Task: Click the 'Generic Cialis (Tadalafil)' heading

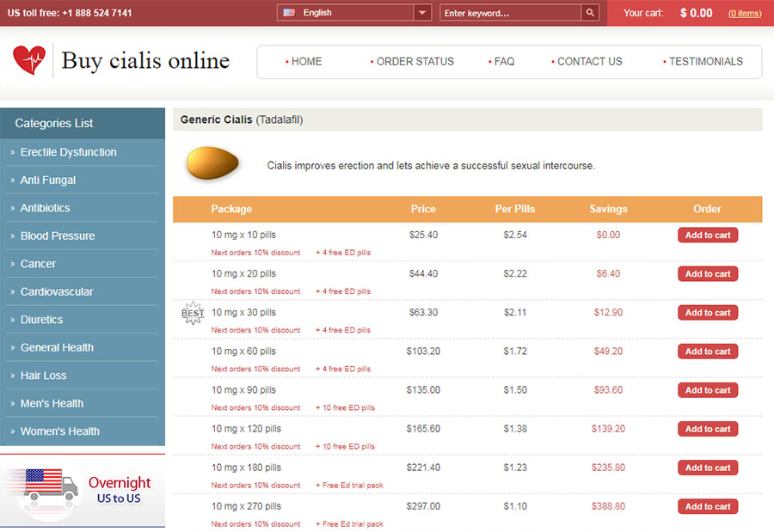Action: click(x=242, y=120)
